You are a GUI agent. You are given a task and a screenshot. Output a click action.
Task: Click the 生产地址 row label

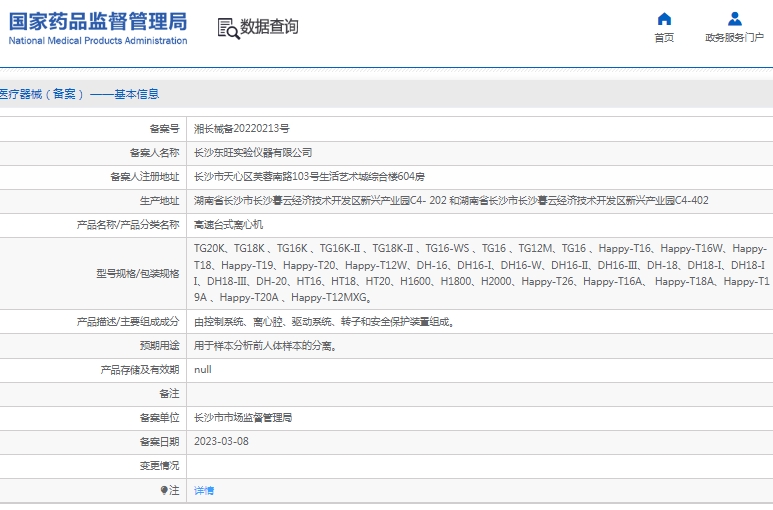pyautogui.click(x=160, y=201)
